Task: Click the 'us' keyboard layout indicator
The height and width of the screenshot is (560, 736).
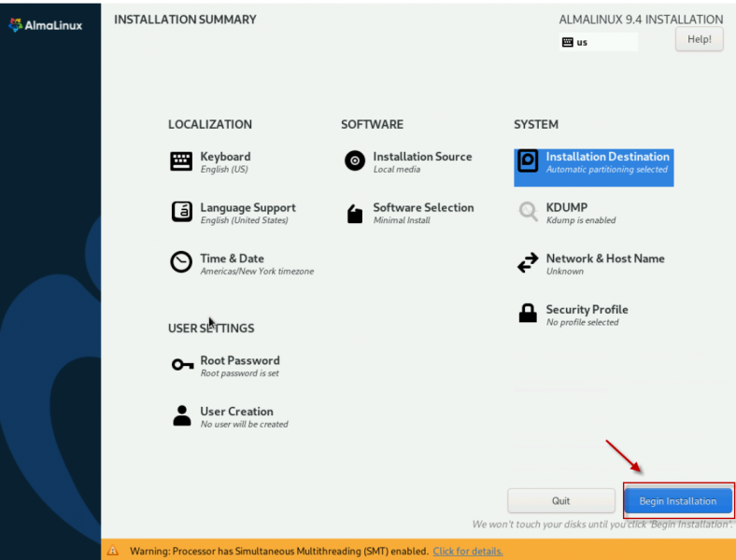Action: (598, 42)
